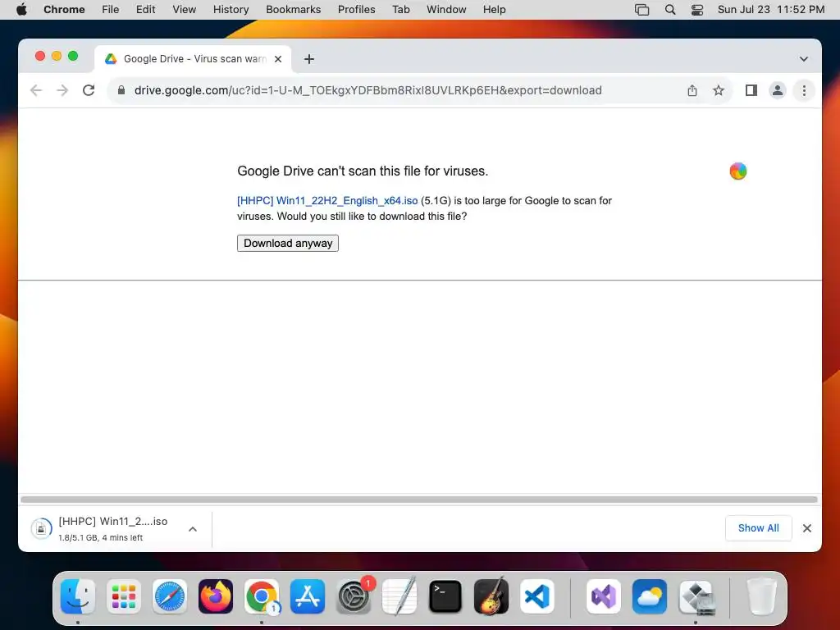Click the browser back arrow
The width and height of the screenshot is (840, 630).
coord(36,90)
